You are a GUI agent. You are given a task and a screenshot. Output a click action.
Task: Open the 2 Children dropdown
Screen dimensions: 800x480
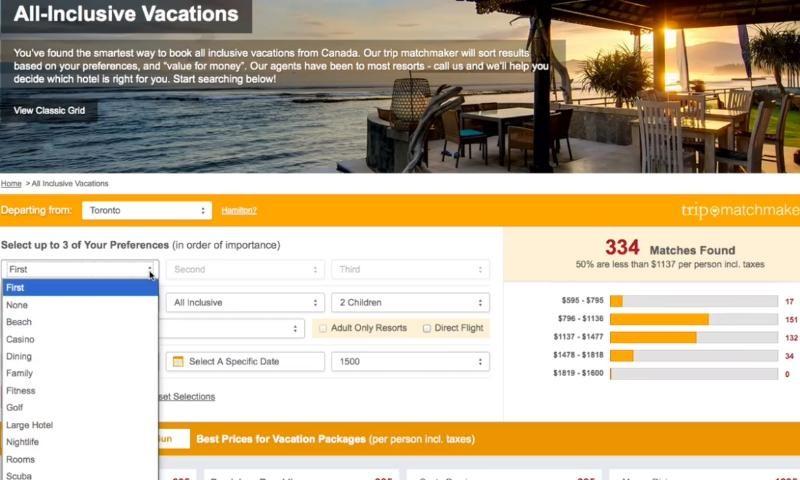click(x=410, y=302)
